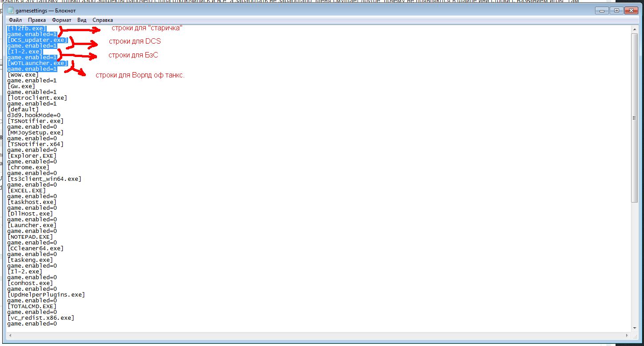This screenshot has width=644, height=346.
Task: Open the Вид menu
Action: [x=82, y=20]
